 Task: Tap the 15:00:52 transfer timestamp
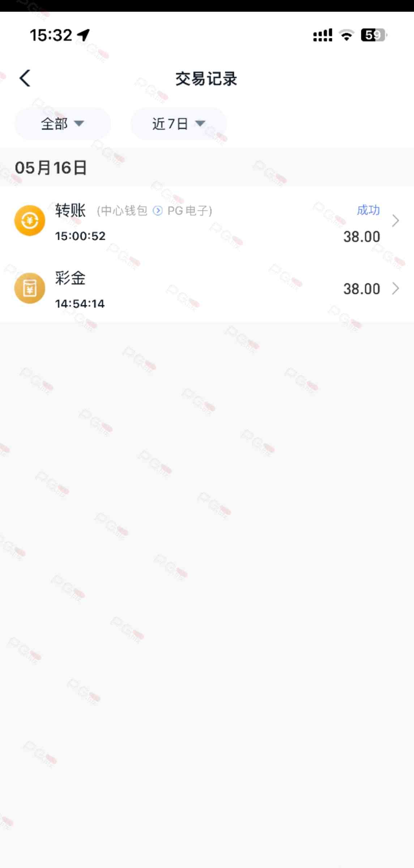coord(80,236)
